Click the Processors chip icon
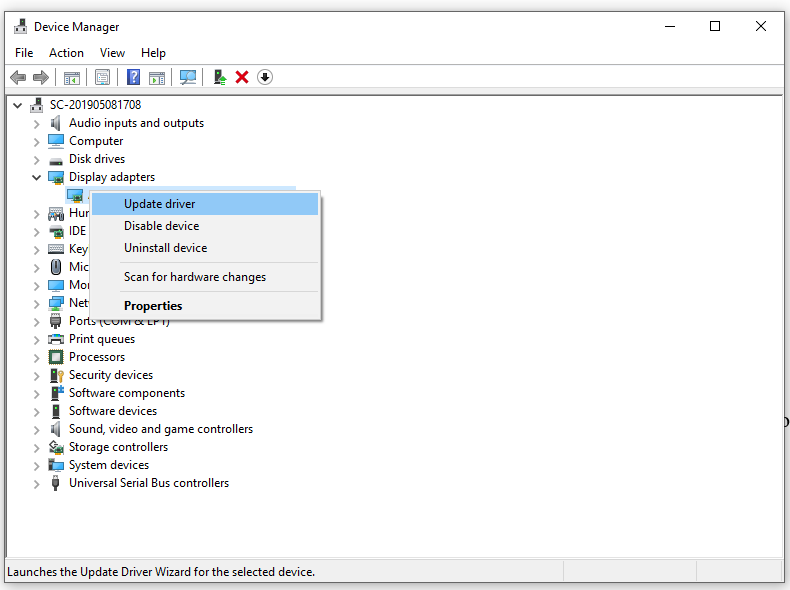 (x=56, y=357)
